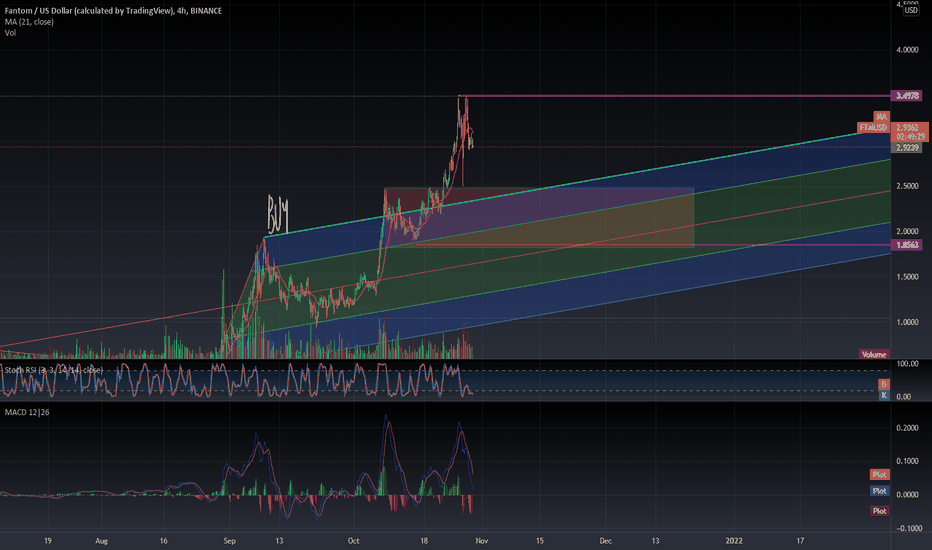The image size is (932, 550).
Task: Click the 2.5000 price axis value
Action: tap(907, 186)
